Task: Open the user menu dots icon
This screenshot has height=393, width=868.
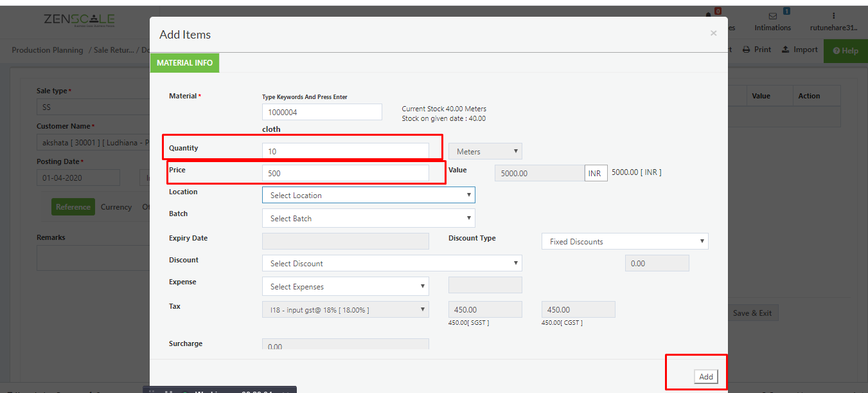Action: point(833,15)
